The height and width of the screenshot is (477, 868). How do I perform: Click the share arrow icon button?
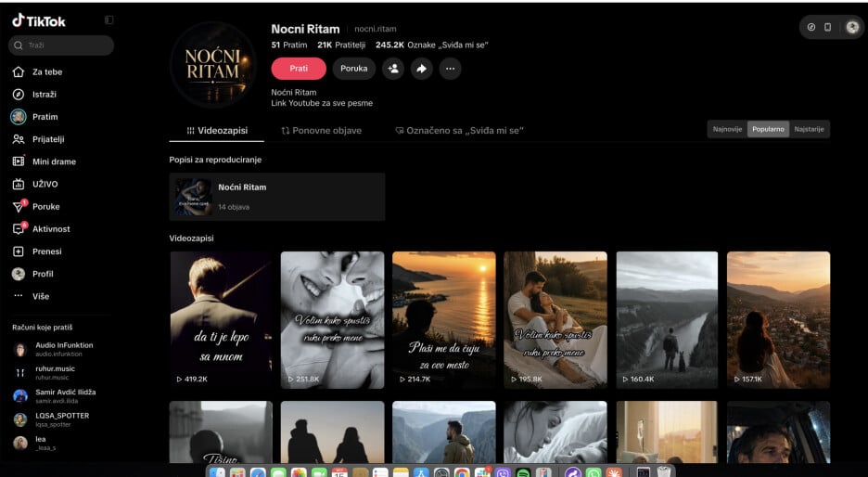point(422,69)
